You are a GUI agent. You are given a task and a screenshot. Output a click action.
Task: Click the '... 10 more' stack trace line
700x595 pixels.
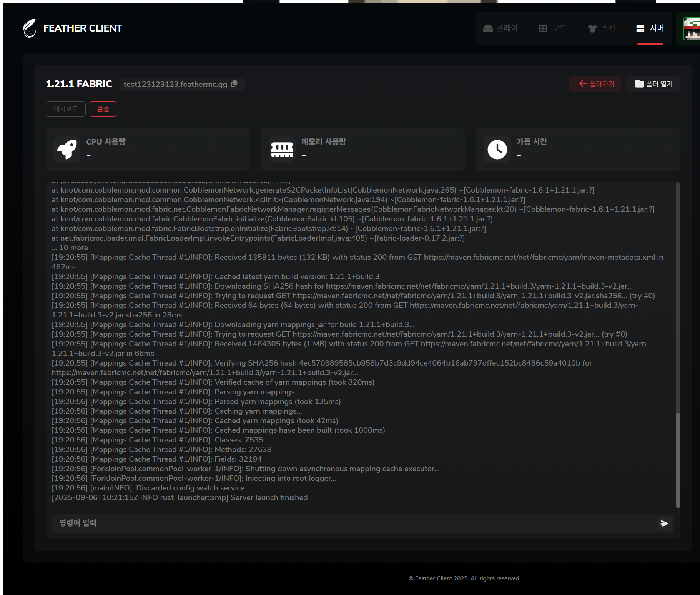tap(70, 248)
